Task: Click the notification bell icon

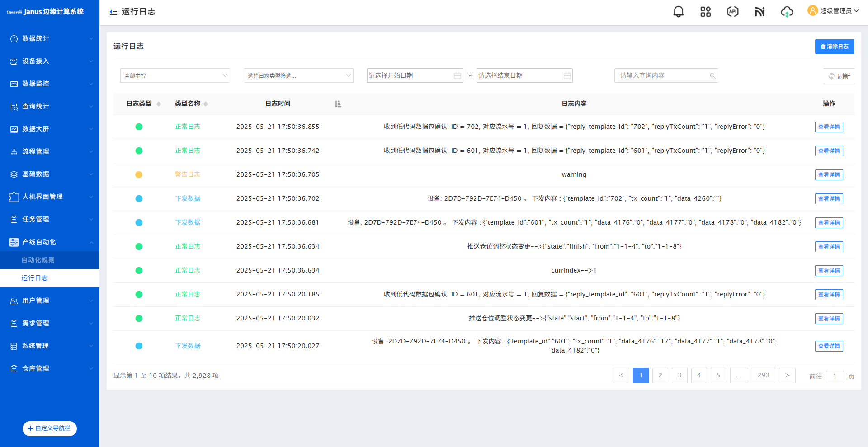Action: coord(678,12)
